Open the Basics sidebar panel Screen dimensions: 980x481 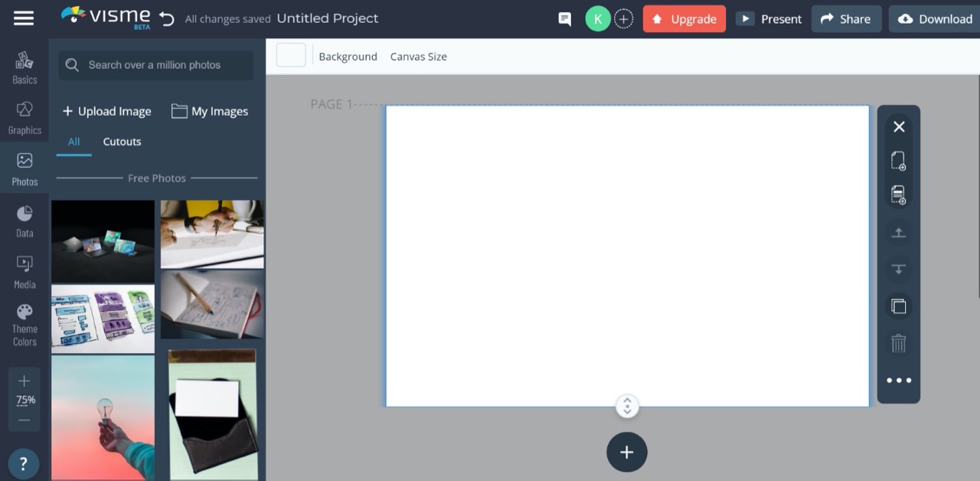(x=24, y=67)
